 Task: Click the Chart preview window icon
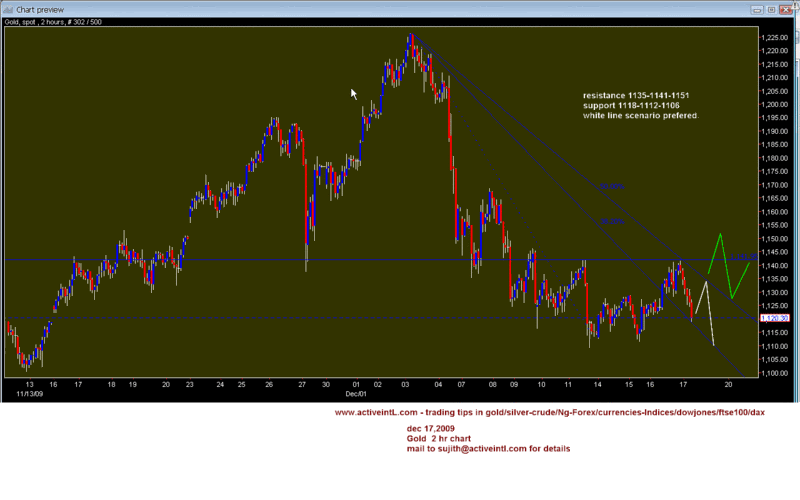(8, 10)
